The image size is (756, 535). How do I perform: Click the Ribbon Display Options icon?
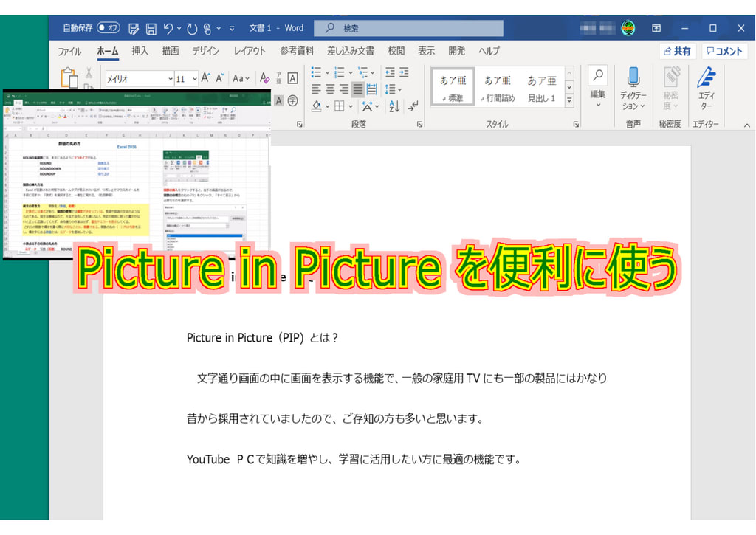[x=656, y=28]
